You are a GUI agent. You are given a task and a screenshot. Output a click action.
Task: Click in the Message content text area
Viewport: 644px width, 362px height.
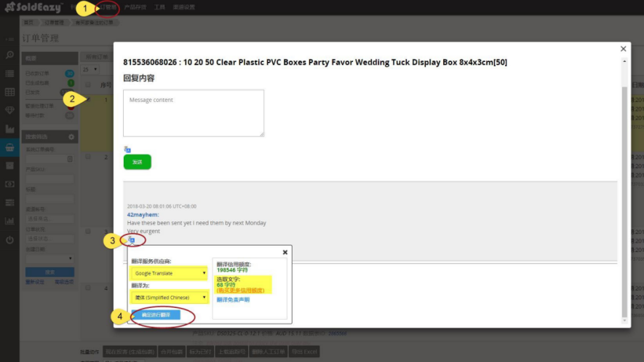[194, 113]
